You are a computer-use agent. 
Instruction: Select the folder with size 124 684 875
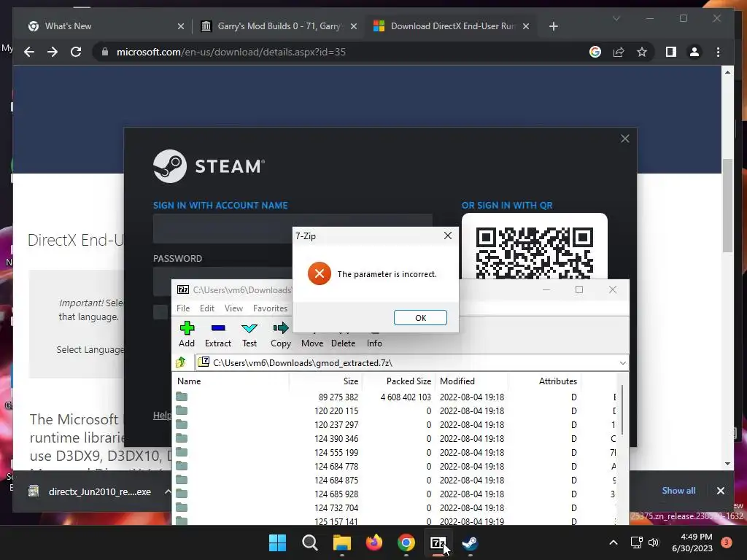coord(395,480)
